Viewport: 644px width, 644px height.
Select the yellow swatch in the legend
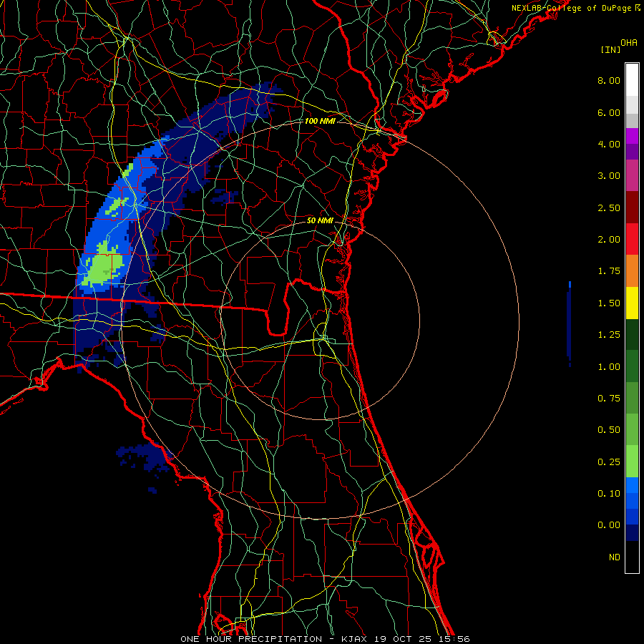pos(632,303)
